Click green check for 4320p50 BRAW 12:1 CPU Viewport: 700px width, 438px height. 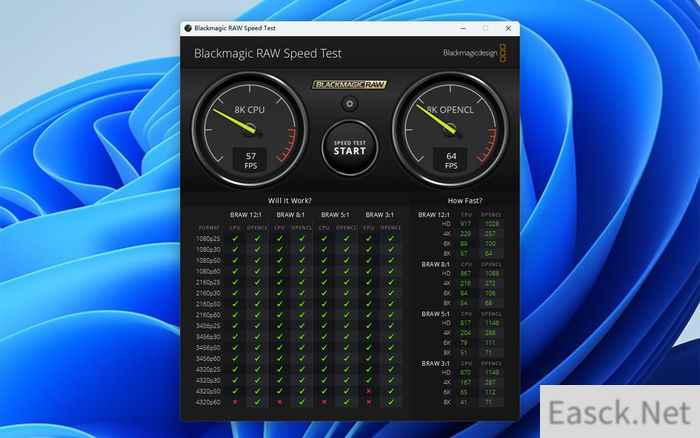point(235,391)
